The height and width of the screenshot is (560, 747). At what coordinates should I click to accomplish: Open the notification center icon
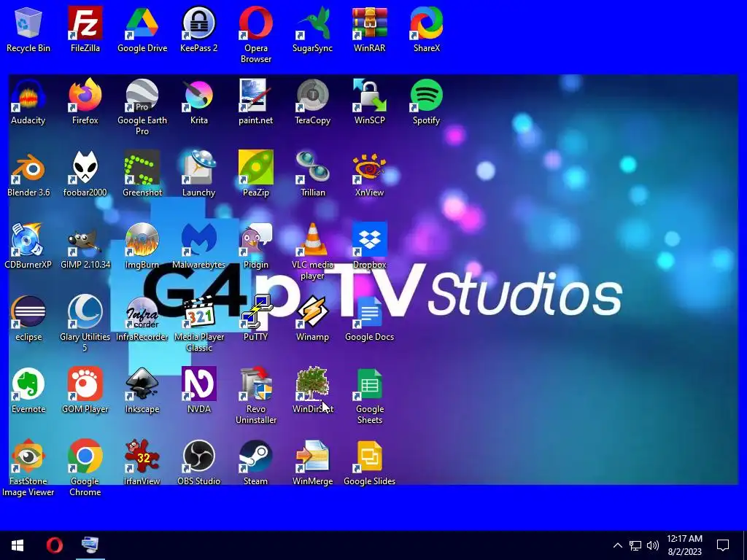723,545
